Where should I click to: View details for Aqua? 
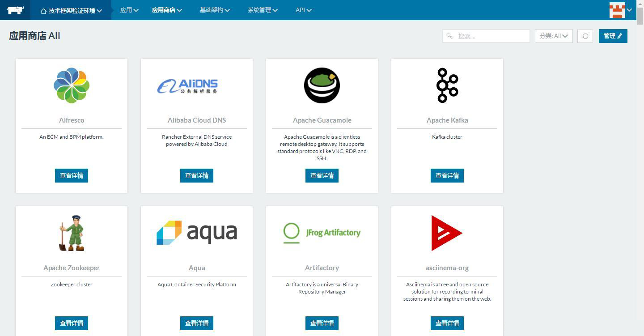(197, 323)
